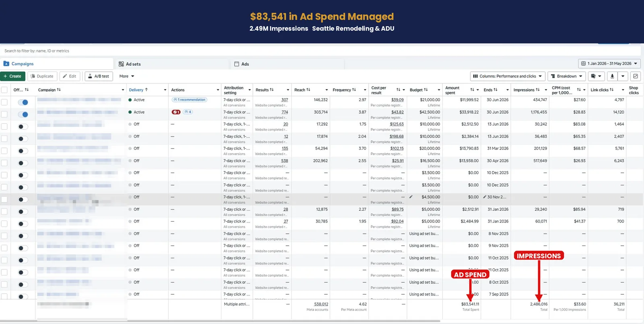The image size is (644, 324).
Task: Click the 1,176,455 impressions cell
Action: [x=539, y=112]
